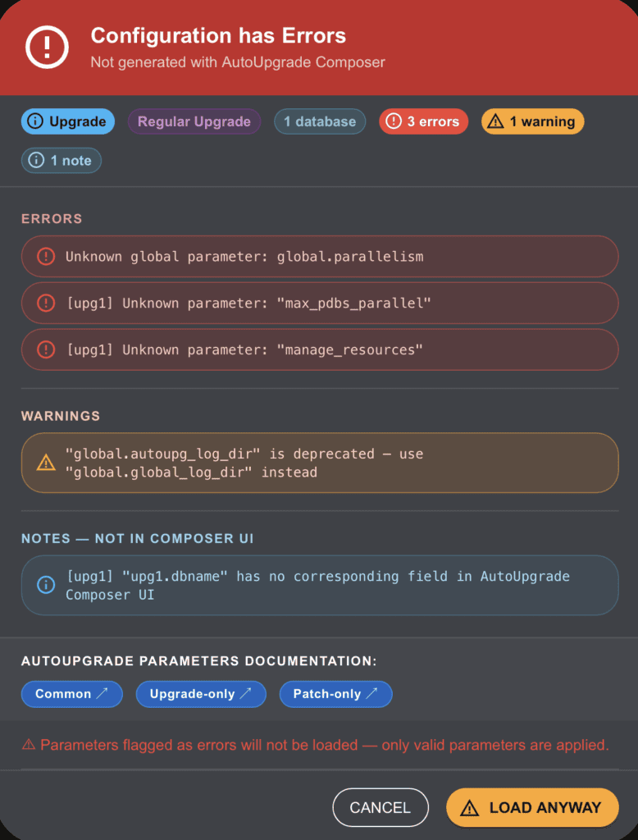
Task: Click the upg1.dbname note row
Action: [x=320, y=585]
